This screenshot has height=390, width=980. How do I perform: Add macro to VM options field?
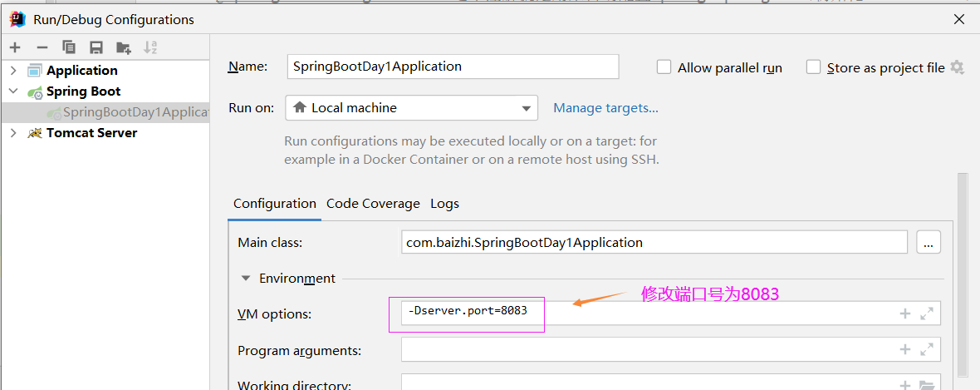pos(905,313)
